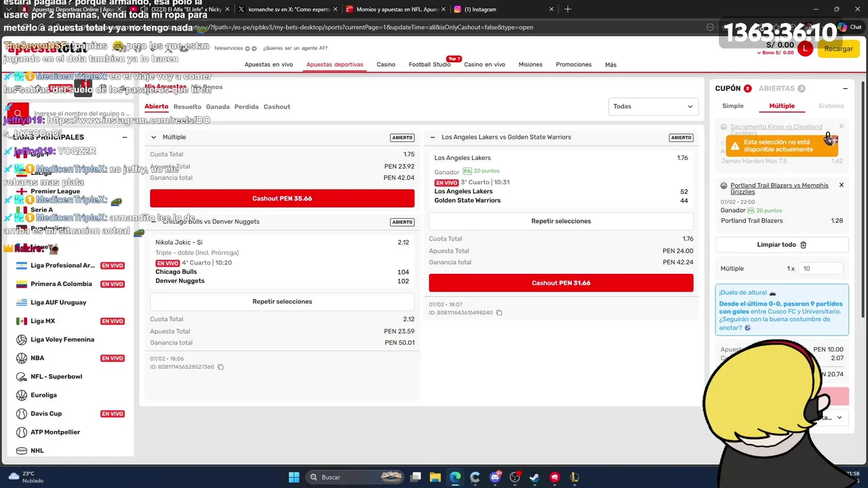Switch to the ABIERTAS coupon tab
Viewport: 868px width, 488px height.
782,88
